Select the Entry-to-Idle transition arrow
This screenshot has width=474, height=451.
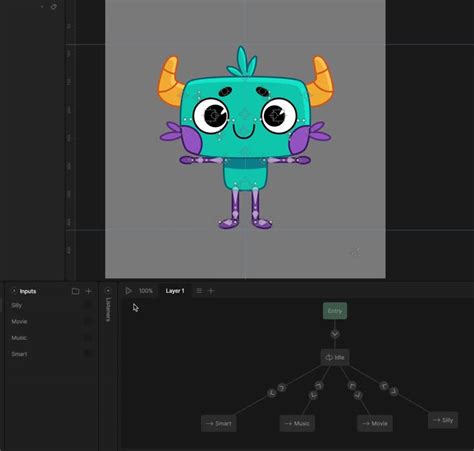(x=335, y=334)
